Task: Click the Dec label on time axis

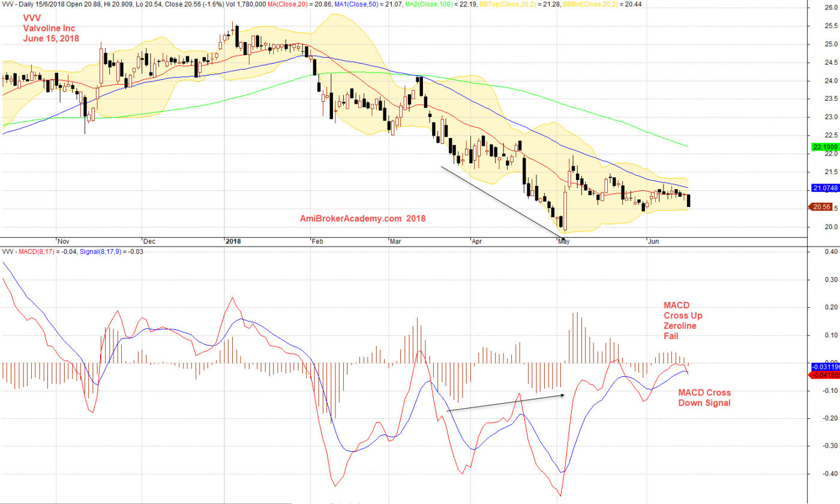Action: (x=149, y=241)
